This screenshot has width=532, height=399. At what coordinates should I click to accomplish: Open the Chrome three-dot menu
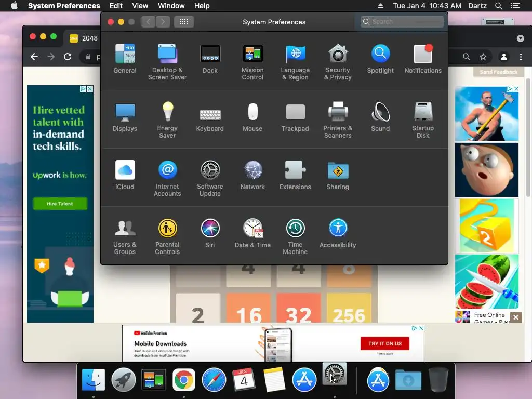521,57
